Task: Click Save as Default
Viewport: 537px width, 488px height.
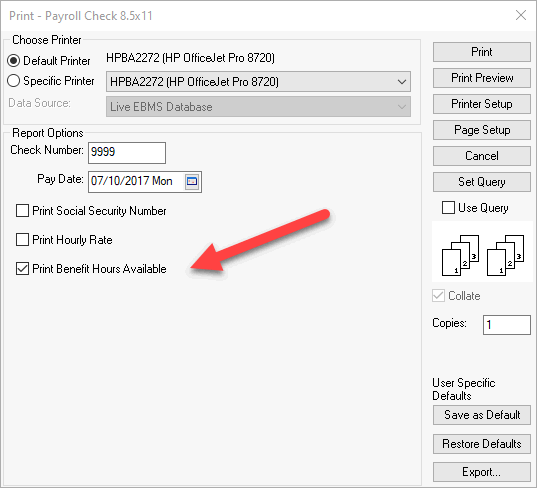Action: pos(482,415)
